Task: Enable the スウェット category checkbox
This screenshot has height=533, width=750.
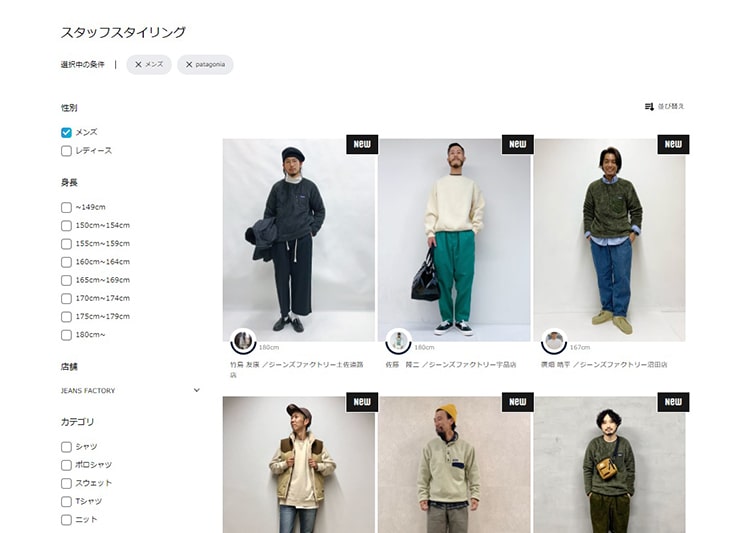Action: pyautogui.click(x=66, y=483)
